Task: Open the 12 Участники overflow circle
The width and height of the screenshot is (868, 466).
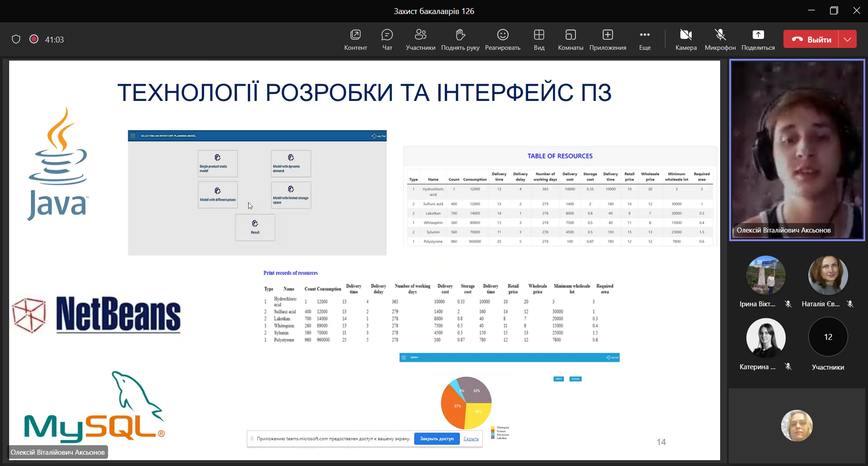Action: click(x=828, y=337)
